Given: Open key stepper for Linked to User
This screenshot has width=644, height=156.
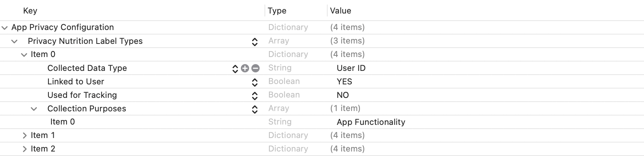Looking at the screenshot, I should [255, 82].
